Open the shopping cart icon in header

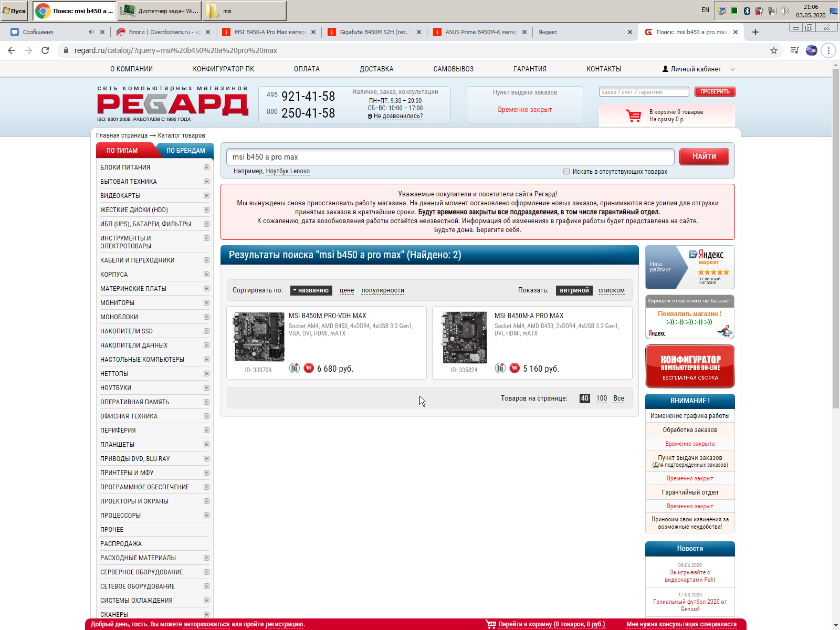tap(634, 115)
